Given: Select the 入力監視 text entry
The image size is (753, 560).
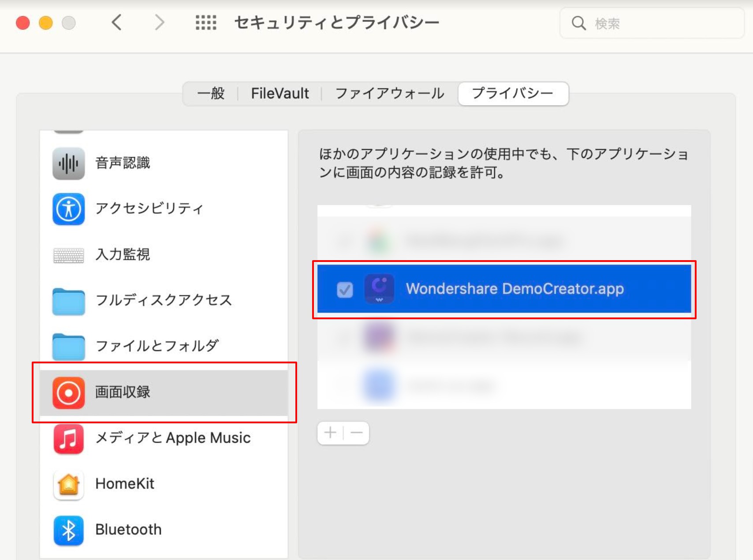Looking at the screenshot, I should [123, 255].
